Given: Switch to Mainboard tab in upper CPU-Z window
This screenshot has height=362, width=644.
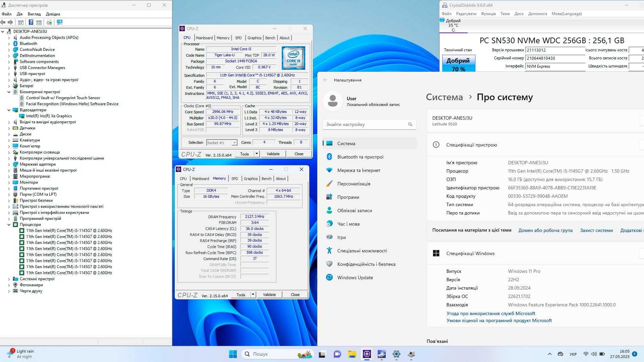Looking at the screenshot, I should (204, 38).
